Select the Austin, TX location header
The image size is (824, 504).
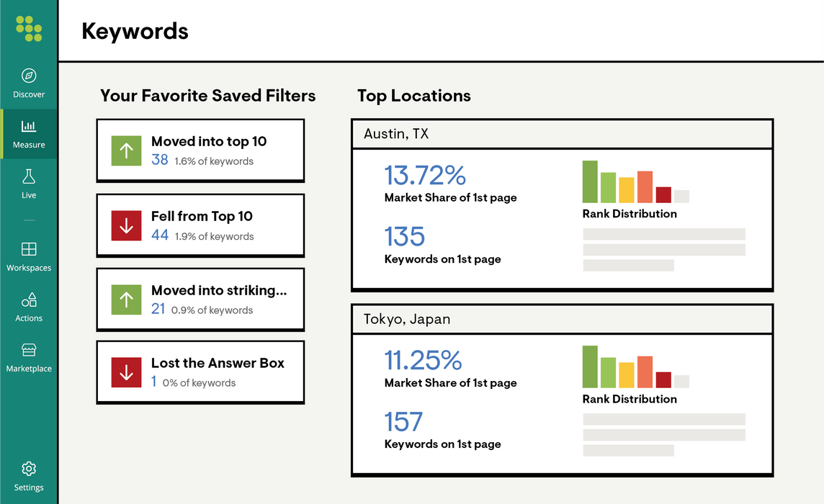(x=563, y=134)
